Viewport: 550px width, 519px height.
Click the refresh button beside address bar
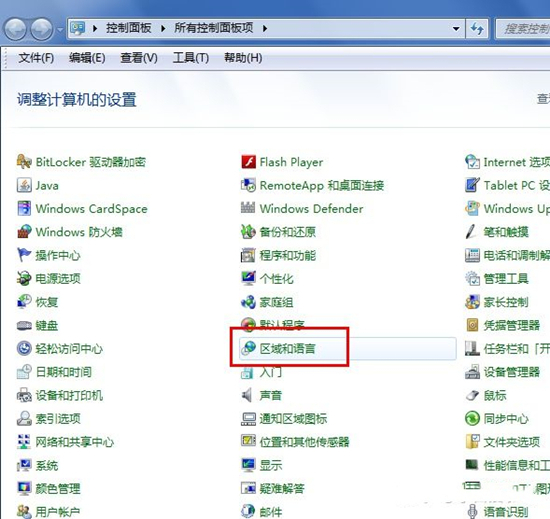pos(477,28)
